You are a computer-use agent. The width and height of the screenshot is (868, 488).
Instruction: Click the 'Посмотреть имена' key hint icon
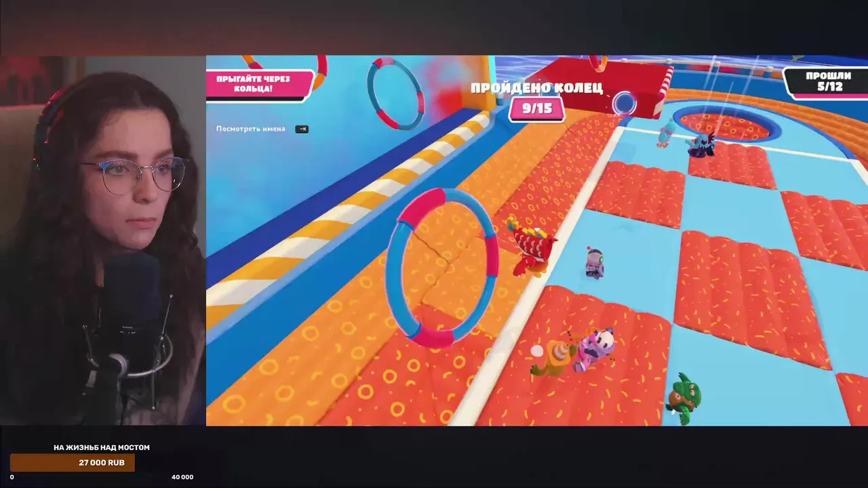(302, 129)
